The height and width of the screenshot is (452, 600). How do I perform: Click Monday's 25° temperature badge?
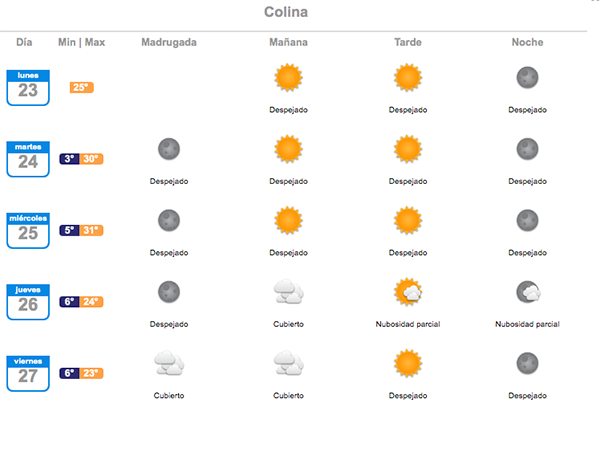[81, 87]
